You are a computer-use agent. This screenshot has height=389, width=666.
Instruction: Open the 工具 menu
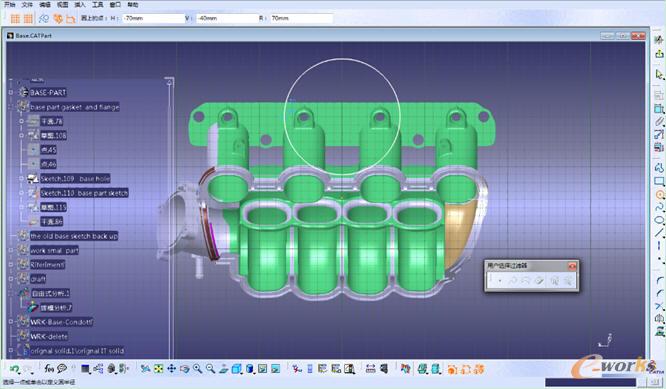[x=98, y=5]
